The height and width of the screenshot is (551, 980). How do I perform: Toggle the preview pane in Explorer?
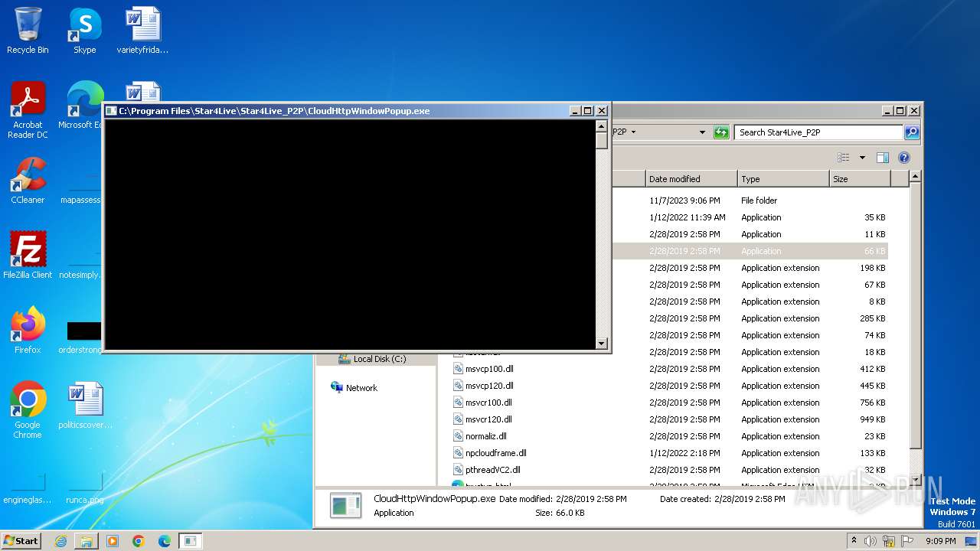coord(883,158)
